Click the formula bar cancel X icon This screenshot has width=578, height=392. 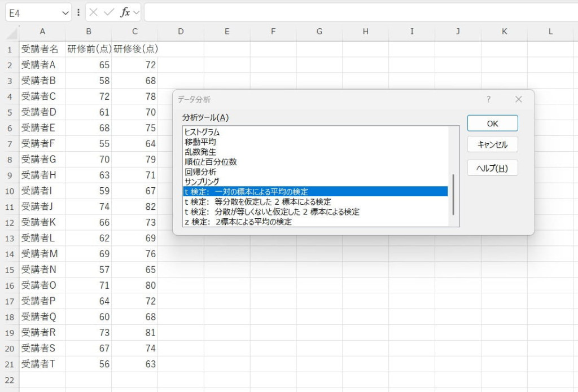94,12
